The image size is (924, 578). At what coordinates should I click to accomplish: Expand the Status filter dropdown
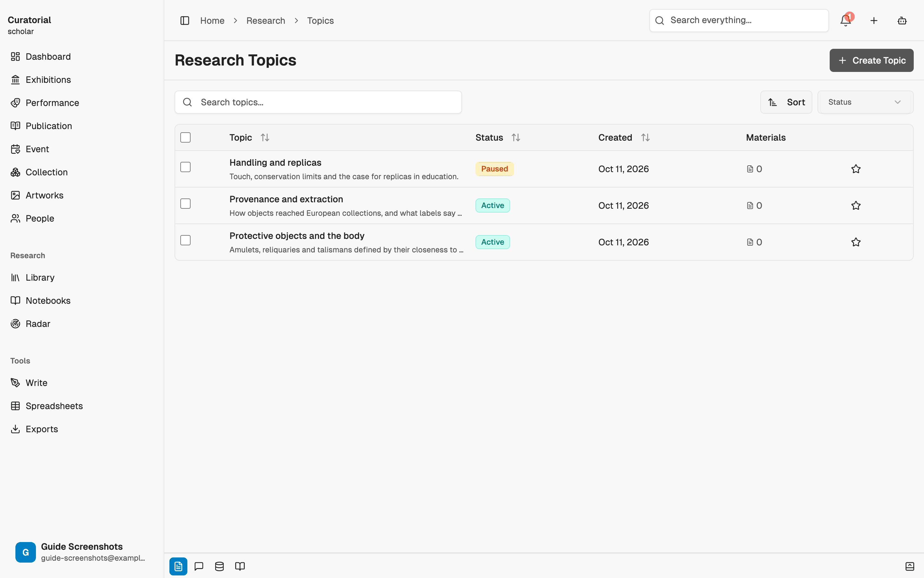coord(865,102)
